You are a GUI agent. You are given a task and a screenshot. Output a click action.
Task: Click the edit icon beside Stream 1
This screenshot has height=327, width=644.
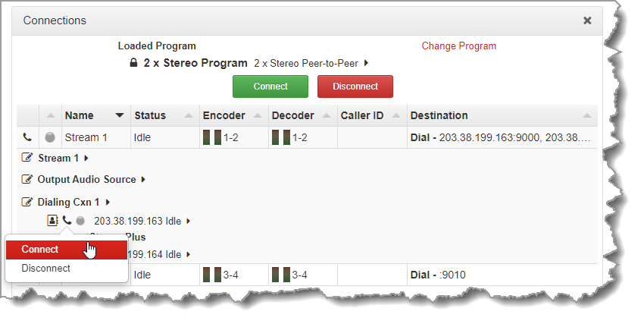pyautogui.click(x=28, y=158)
